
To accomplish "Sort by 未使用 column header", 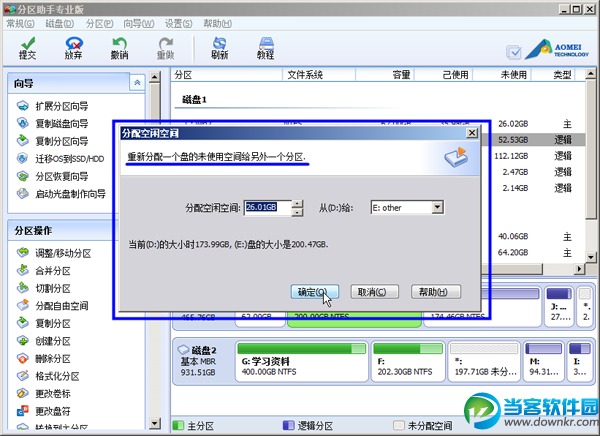I will pyautogui.click(x=502, y=75).
